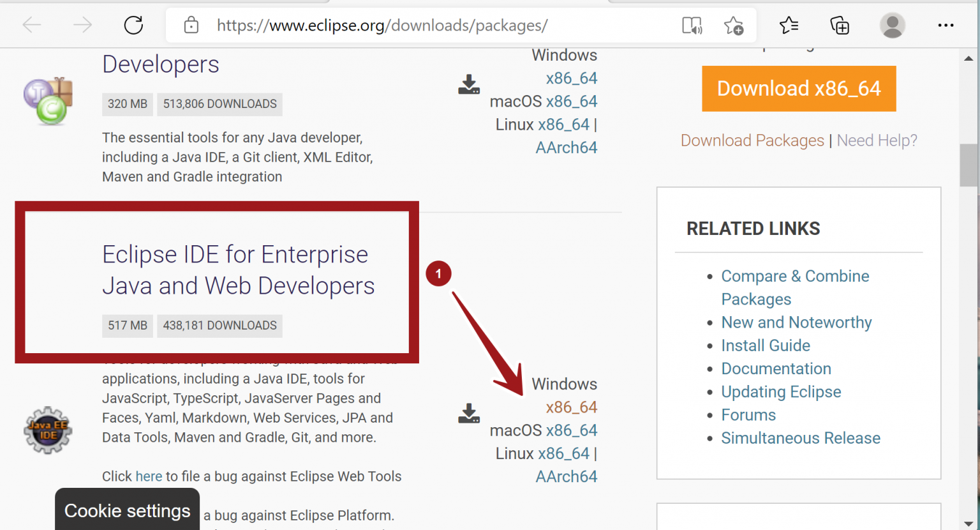Click the site padlock icon in address bar
The width and height of the screenshot is (980, 530).
tap(191, 26)
